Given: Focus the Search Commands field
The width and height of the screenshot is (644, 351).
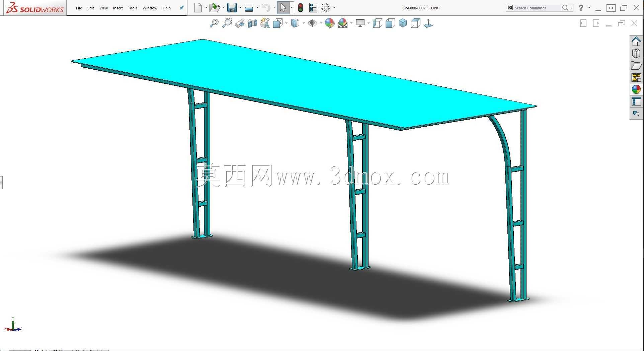Looking at the screenshot, I should click(537, 8).
